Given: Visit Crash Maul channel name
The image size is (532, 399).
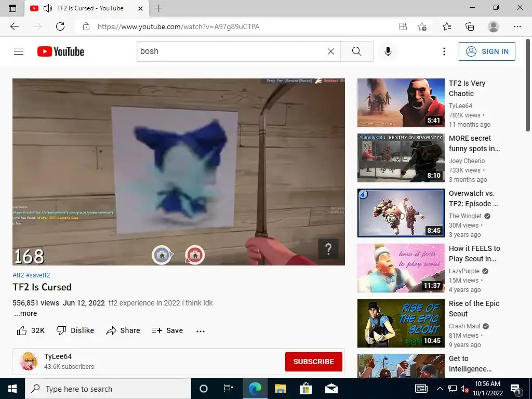Looking at the screenshot, I should tap(464, 326).
